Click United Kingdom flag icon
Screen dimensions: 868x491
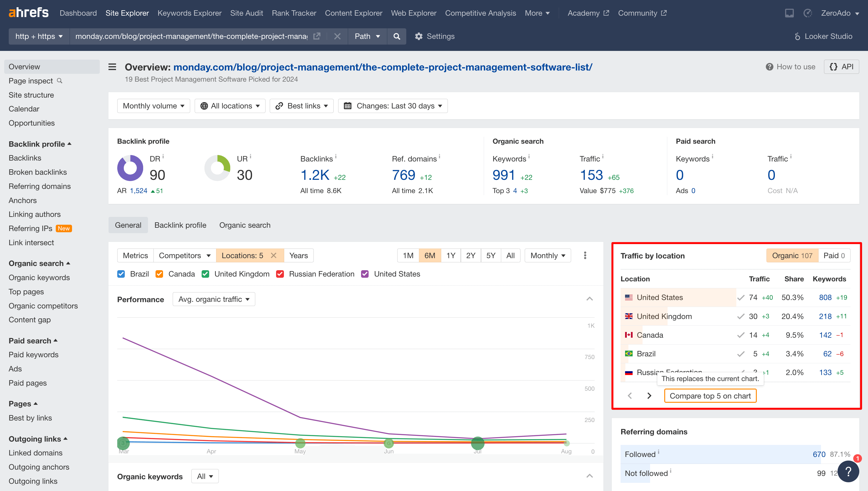click(628, 316)
